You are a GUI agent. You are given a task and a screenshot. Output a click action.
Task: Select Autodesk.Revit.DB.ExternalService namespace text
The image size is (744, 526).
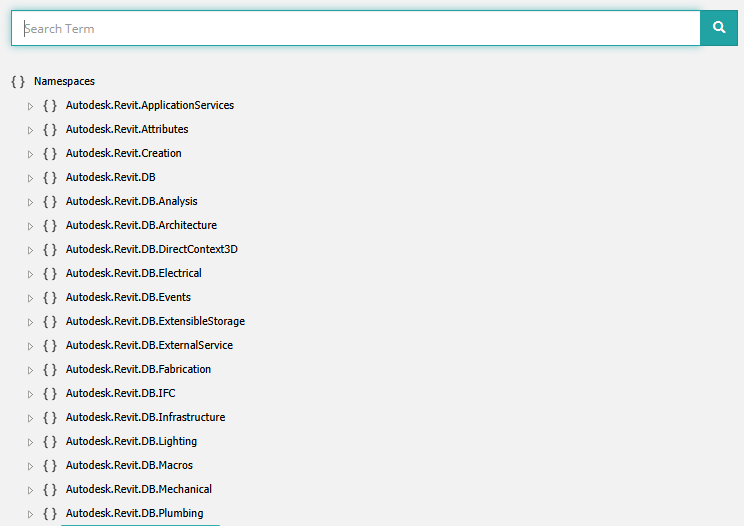(149, 345)
